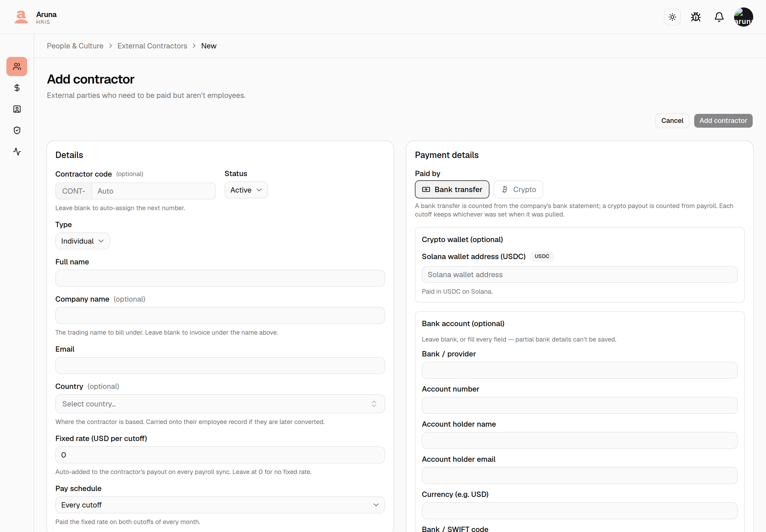Choose Crypto as paid by option
This screenshot has height=532, width=766.
tap(518, 189)
